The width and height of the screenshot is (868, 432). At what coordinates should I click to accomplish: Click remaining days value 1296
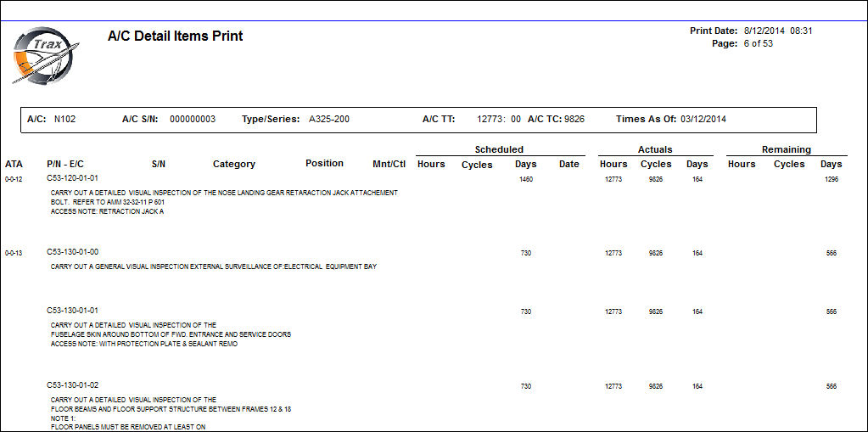832,179
